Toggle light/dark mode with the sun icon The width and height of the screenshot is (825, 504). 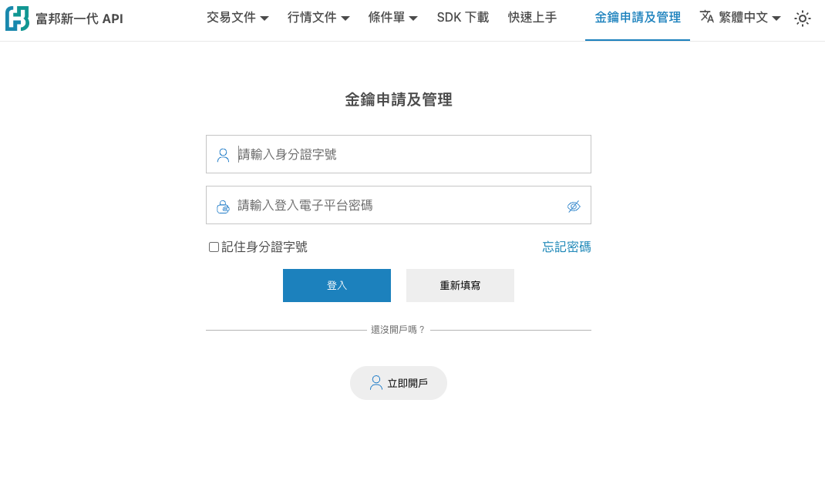803,18
